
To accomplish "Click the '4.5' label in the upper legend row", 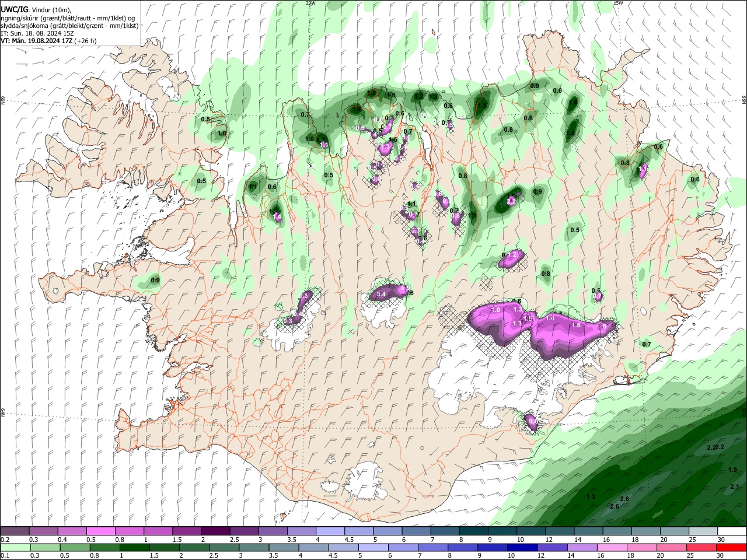I will click(349, 540).
